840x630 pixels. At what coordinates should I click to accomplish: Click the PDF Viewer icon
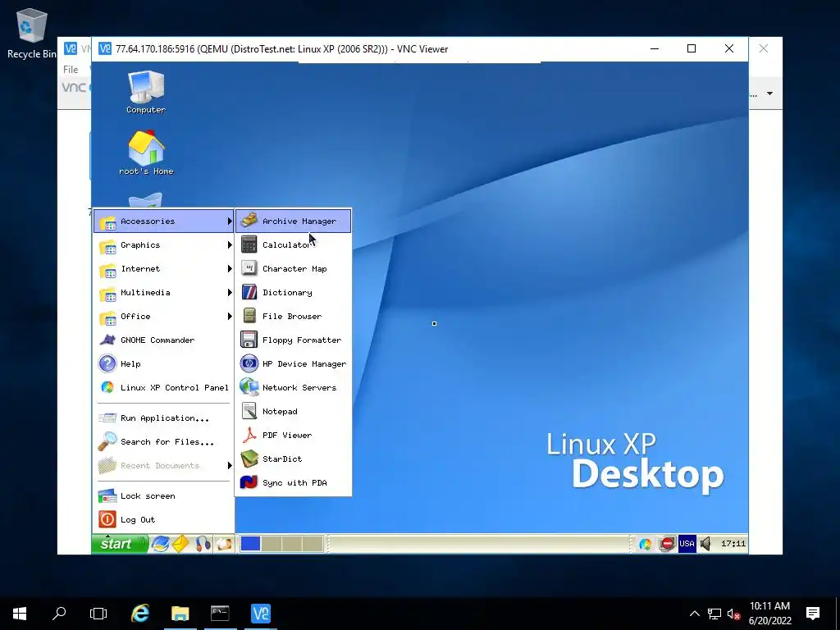[x=249, y=435]
